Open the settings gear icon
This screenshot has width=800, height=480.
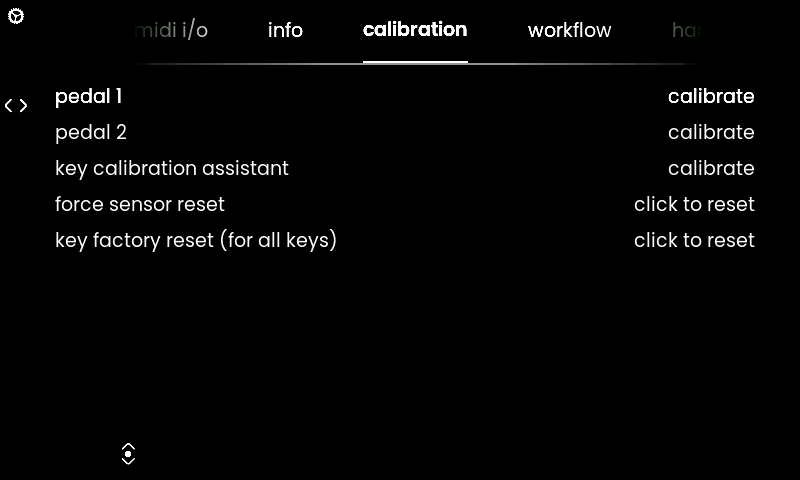coord(16,16)
